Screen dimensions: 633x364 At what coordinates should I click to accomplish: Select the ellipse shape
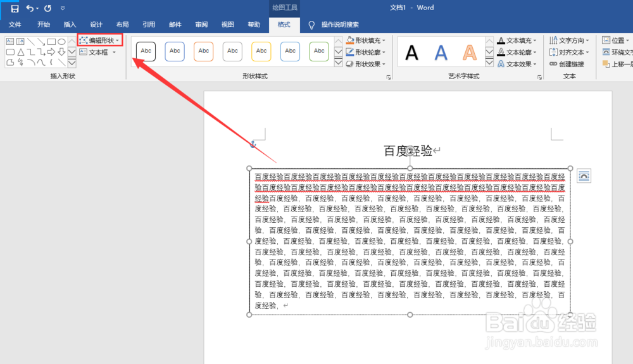tap(61, 42)
